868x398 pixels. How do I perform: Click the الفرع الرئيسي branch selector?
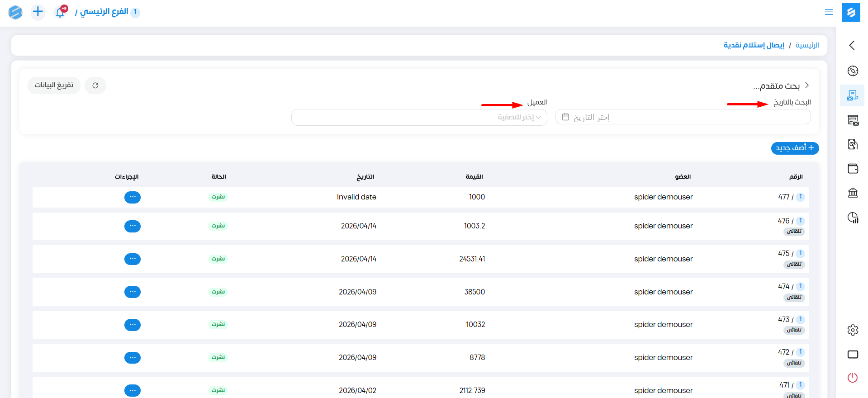click(x=104, y=12)
